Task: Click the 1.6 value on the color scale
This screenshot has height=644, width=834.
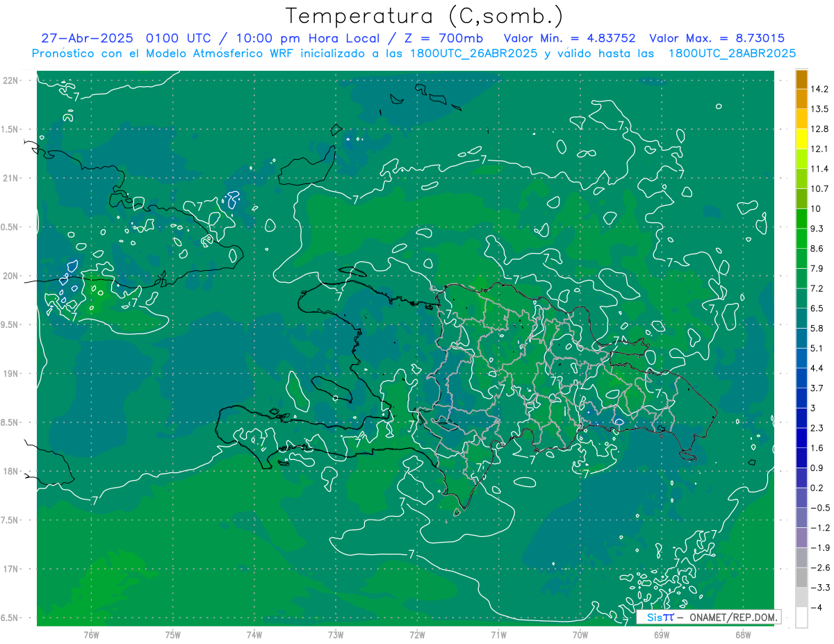Action: pos(817,448)
